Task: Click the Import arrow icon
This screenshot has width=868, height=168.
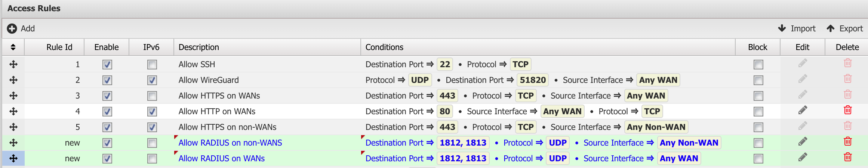Action: [x=782, y=28]
